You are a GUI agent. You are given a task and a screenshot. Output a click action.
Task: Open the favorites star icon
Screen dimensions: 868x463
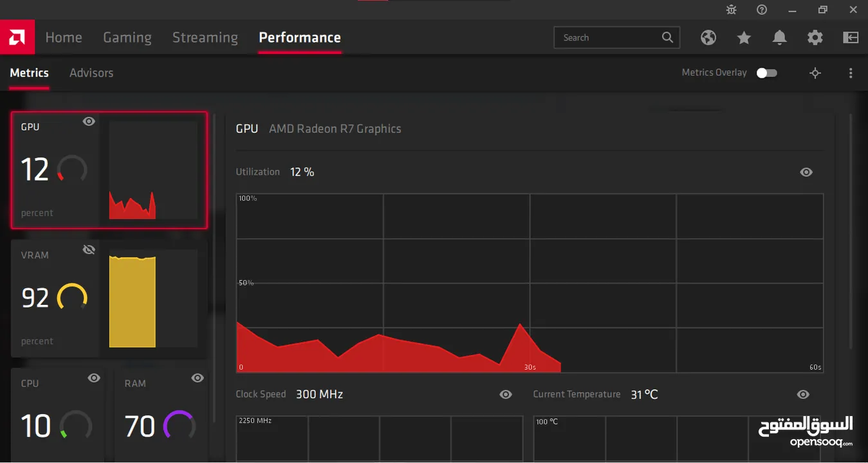coord(744,37)
